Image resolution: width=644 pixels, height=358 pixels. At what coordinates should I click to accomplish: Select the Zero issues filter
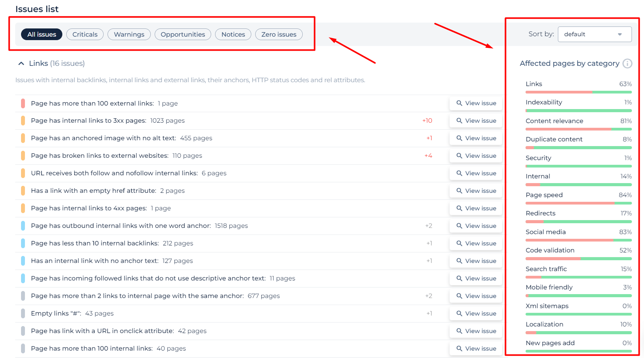point(279,34)
